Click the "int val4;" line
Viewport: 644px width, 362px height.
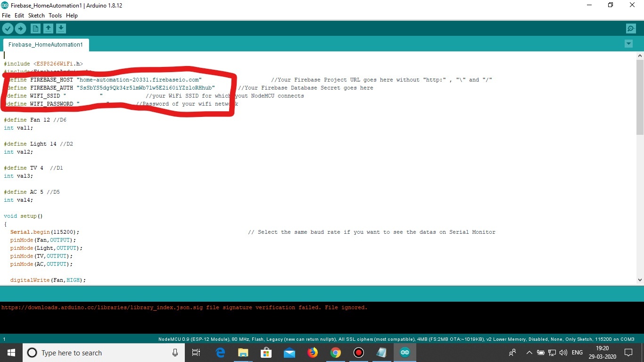(18, 200)
